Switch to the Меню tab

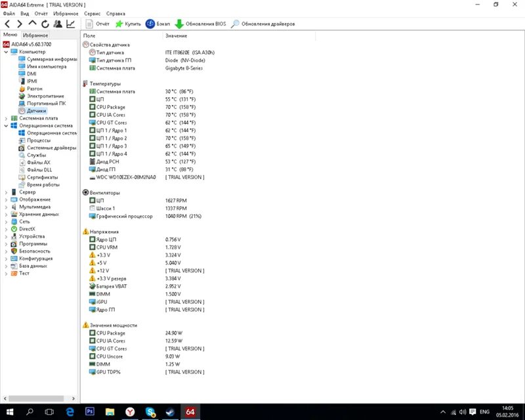[10, 35]
